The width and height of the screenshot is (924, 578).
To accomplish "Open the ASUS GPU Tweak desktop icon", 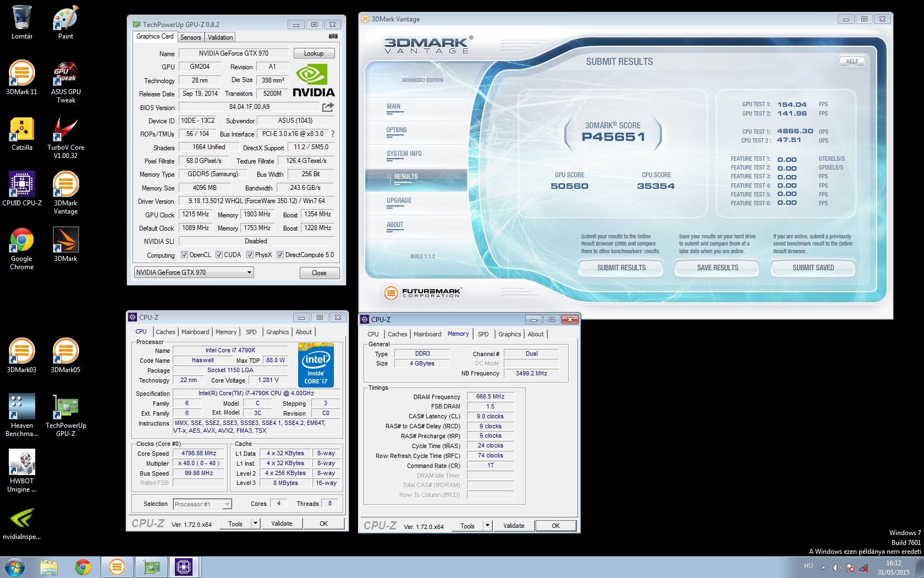I will 66,82.
